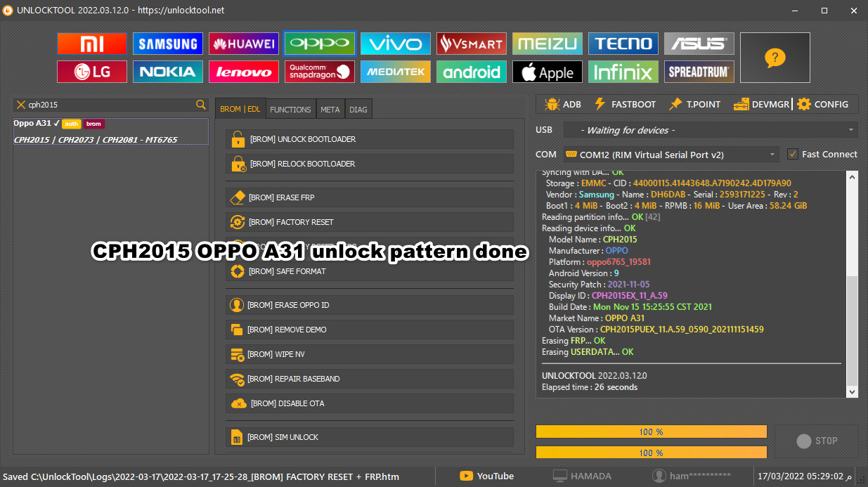
Task: Toggle the Fast Connect checkbox
Action: tap(793, 154)
